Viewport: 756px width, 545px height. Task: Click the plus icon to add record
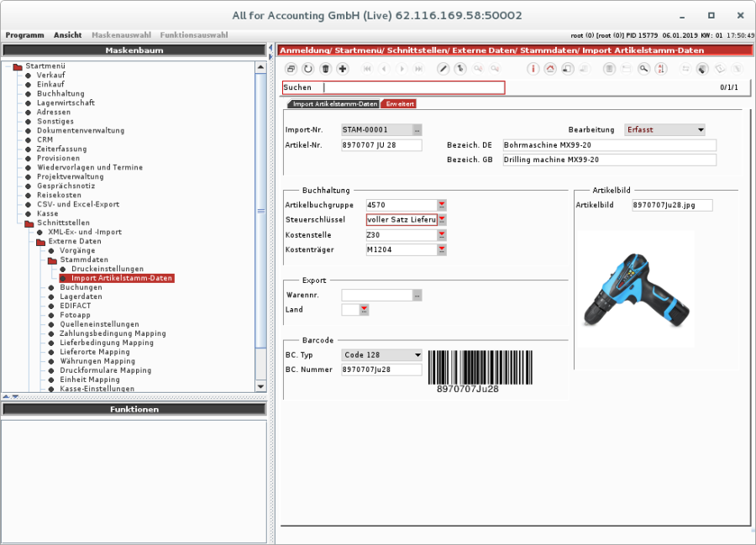point(342,68)
